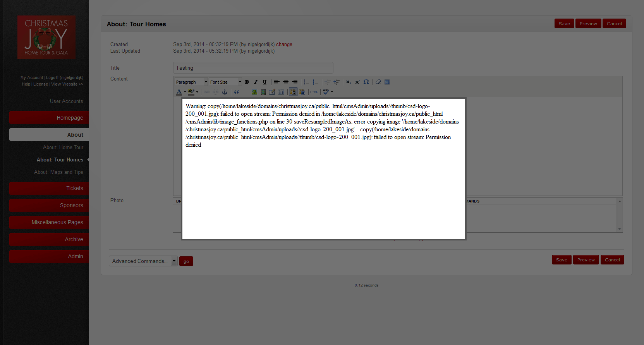Open About: Maps and Tips page
The image size is (644, 345).
click(x=58, y=172)
